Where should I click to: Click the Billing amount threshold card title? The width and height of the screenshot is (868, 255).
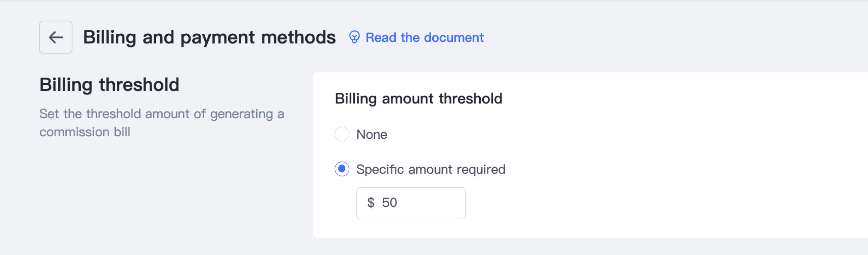418,99
